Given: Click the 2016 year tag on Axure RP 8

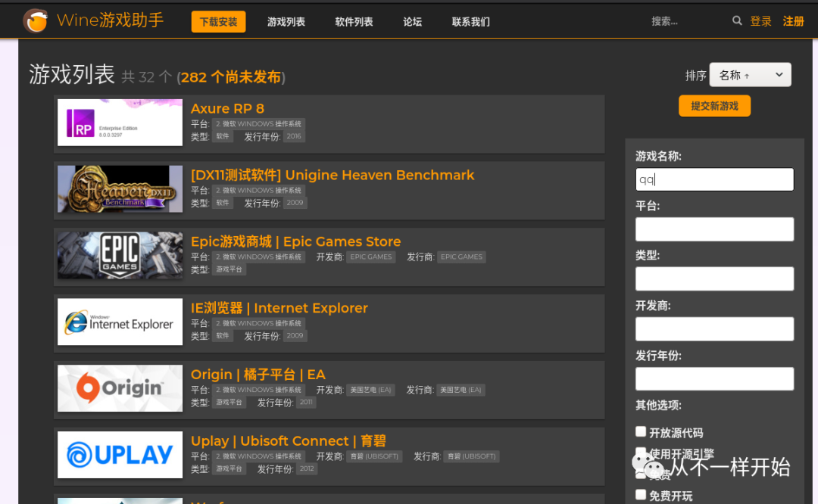Looking at the screenshot, I should click(x=294, y=136).
